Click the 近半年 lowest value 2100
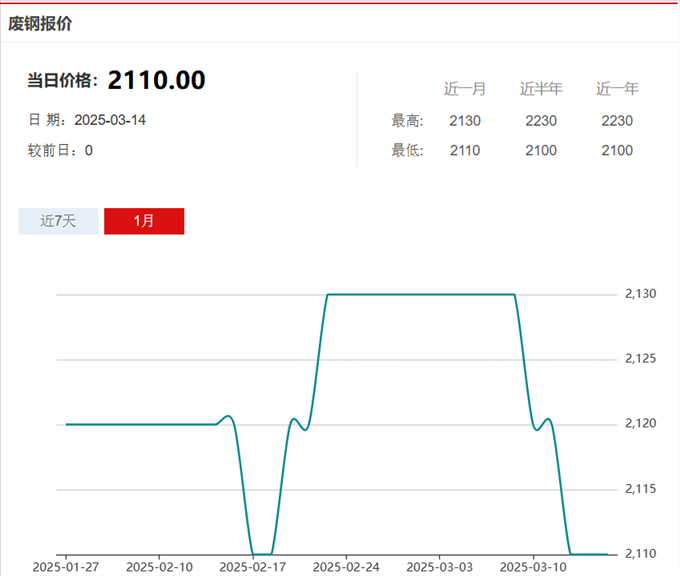The image size is (680, 576). click(x=541, y=151)
